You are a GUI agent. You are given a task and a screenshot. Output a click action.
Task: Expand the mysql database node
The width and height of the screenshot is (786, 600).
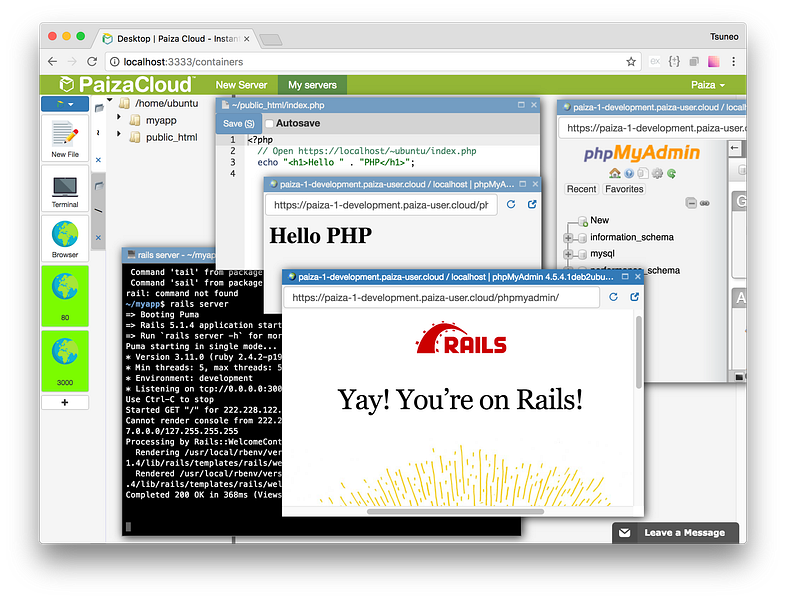568,254
